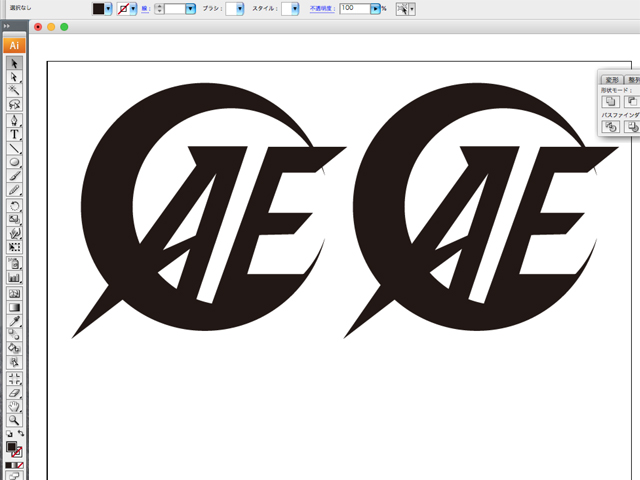Click the second Pathfinder (trim) button
Viewport: 640px width, 480px height.
coord(632,127)
